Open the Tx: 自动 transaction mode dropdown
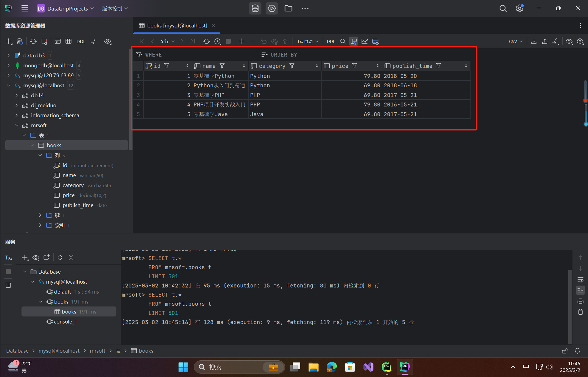 [308, 41]
